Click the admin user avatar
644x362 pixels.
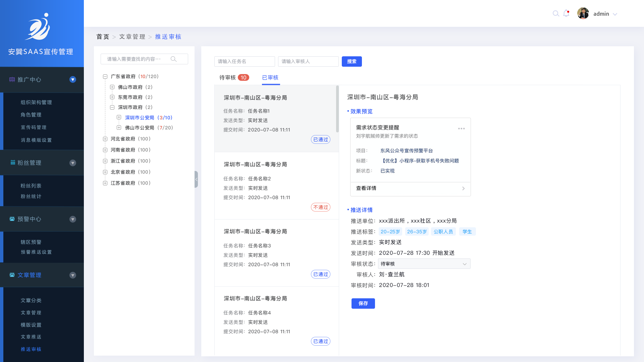[583, 14]
